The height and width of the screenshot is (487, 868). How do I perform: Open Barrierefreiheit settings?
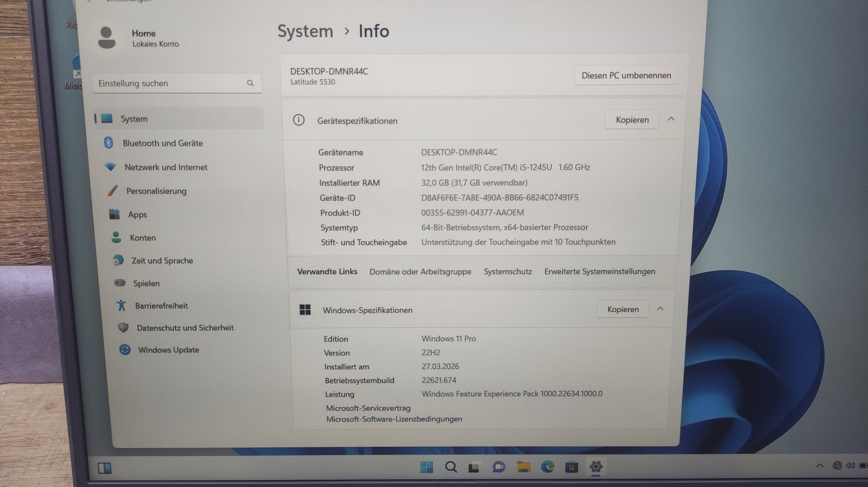[161, 306]
